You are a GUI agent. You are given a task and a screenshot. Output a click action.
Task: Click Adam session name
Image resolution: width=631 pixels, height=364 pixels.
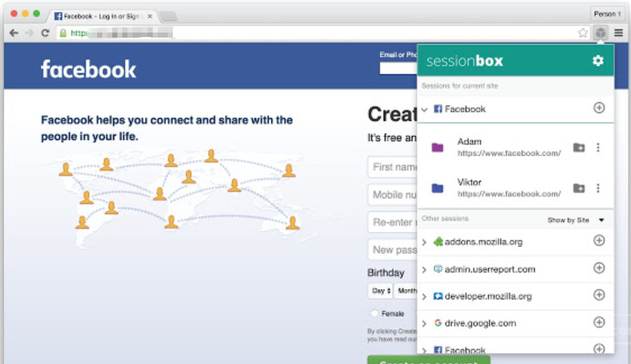[469, 141]
